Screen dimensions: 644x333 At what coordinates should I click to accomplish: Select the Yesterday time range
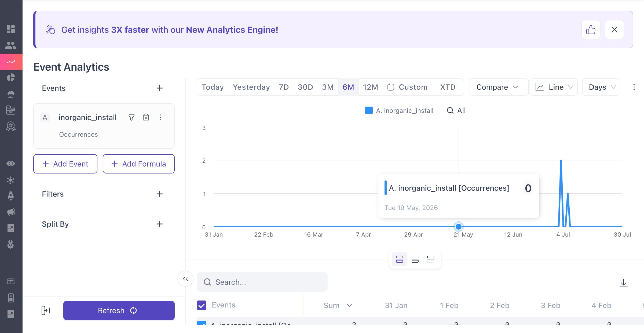point(251,87)
